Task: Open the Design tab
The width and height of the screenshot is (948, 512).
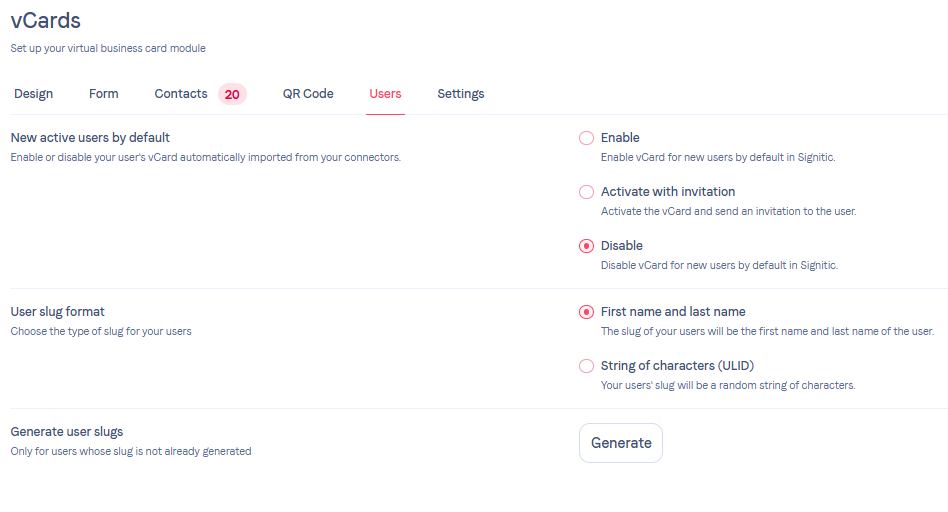Action: 34,94
